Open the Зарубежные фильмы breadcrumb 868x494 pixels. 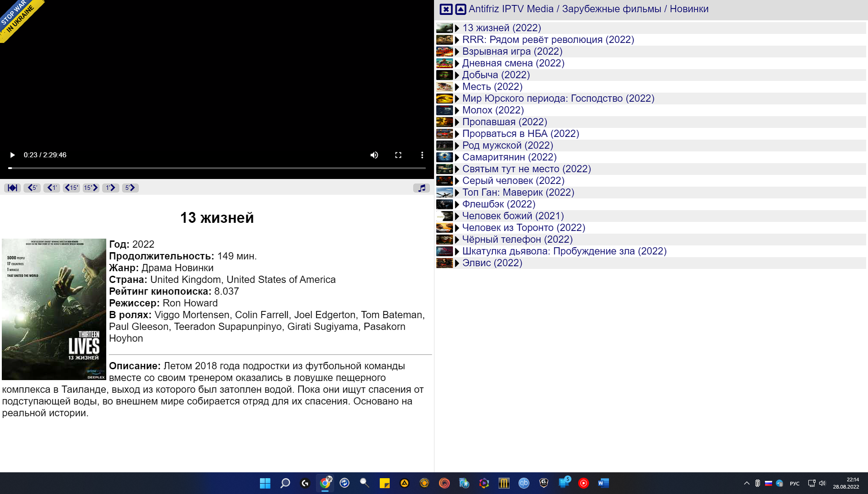(x=611, y=9)
